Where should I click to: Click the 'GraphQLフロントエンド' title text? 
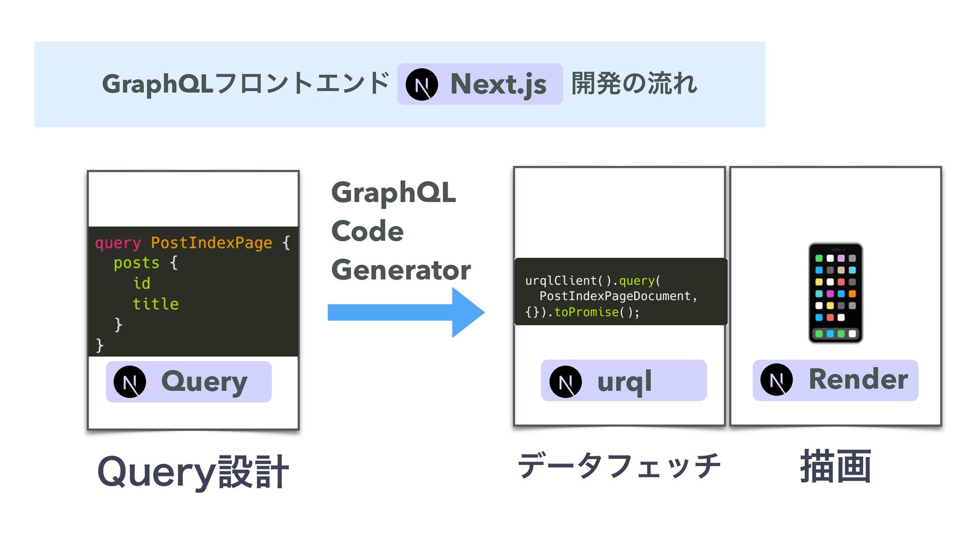tap(246, 84)
